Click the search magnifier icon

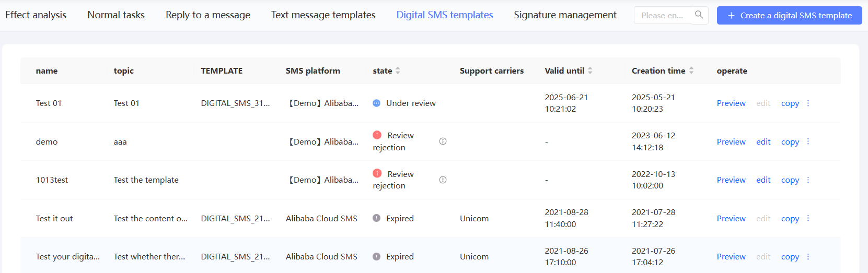(x=699, y=15)
